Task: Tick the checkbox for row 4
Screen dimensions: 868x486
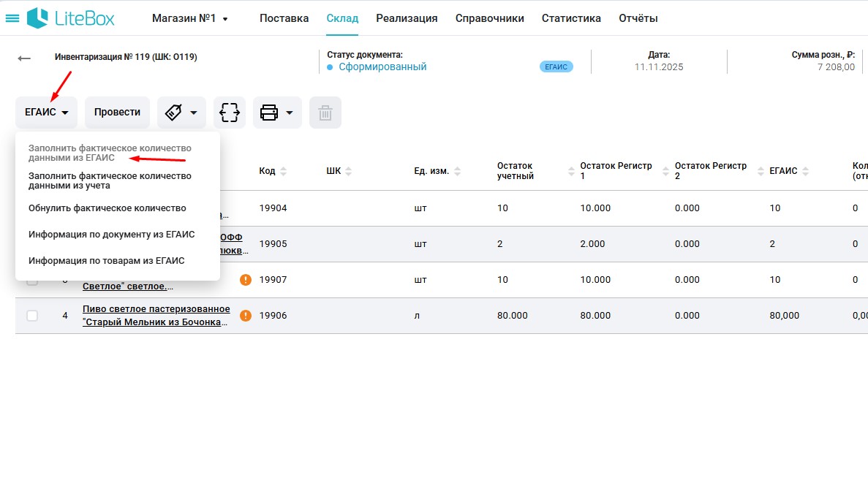Action: (32, 316)
